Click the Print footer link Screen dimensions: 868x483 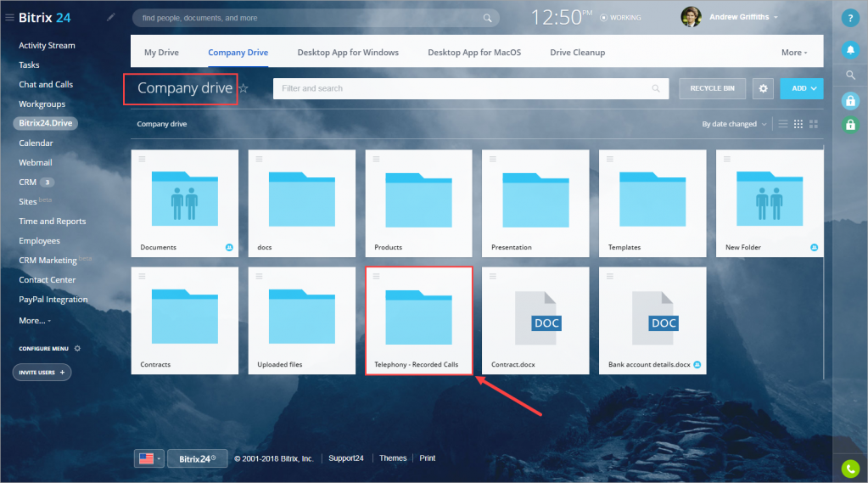(428, 458)
